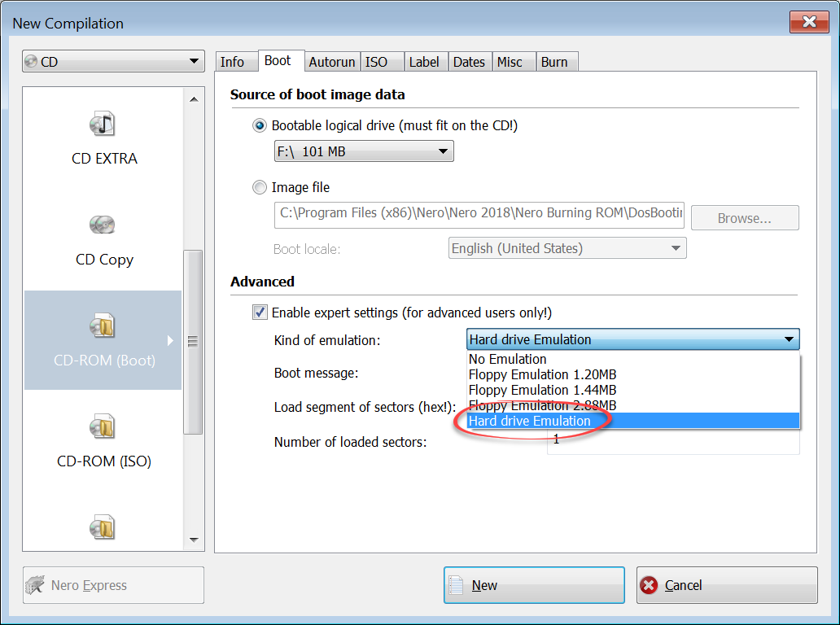Click the CD Copy label
The image size is (840, 625).
pyautogui.click(x=104, y=260)
